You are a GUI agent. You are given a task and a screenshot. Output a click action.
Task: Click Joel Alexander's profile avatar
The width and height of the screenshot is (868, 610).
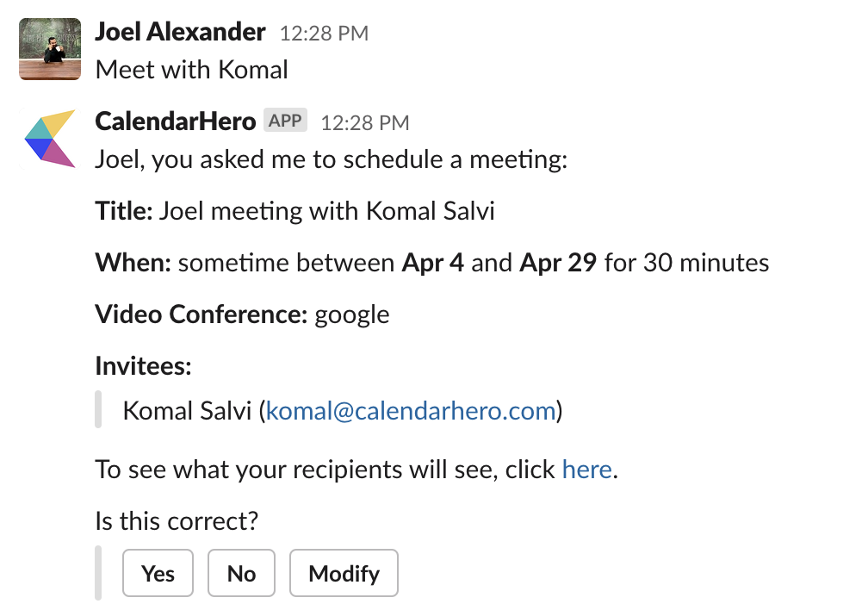click(x=49, y=49)
